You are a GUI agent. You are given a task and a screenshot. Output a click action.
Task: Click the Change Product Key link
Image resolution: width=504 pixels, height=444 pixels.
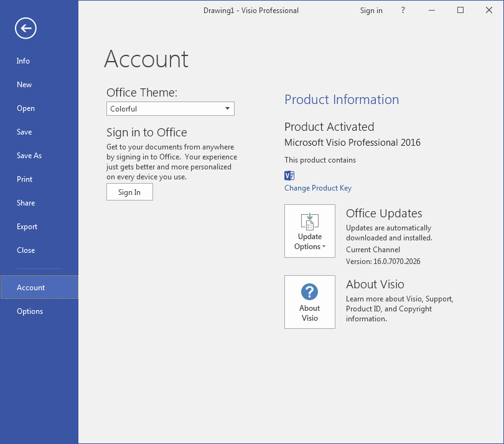click(318, 188)
